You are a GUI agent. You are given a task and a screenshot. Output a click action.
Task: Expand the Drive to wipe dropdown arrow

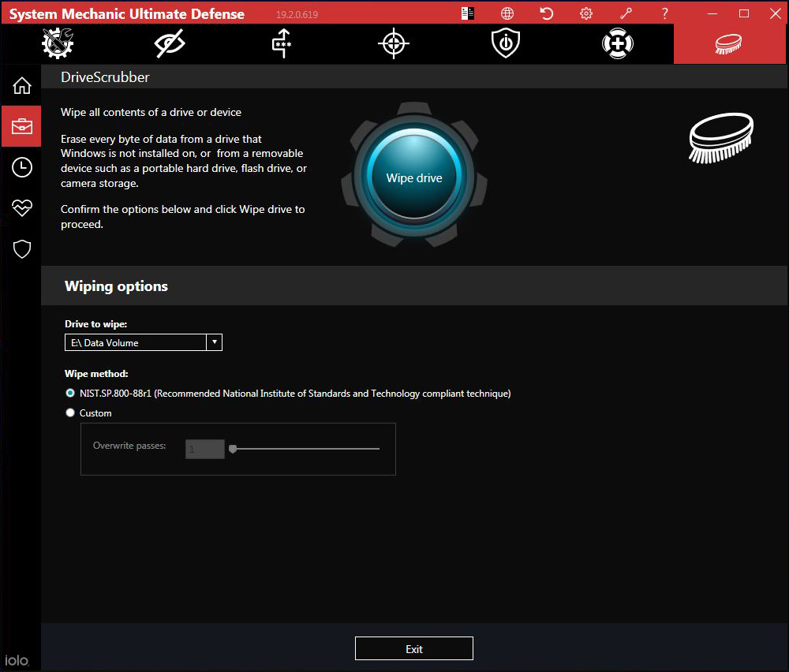[215, 342]
